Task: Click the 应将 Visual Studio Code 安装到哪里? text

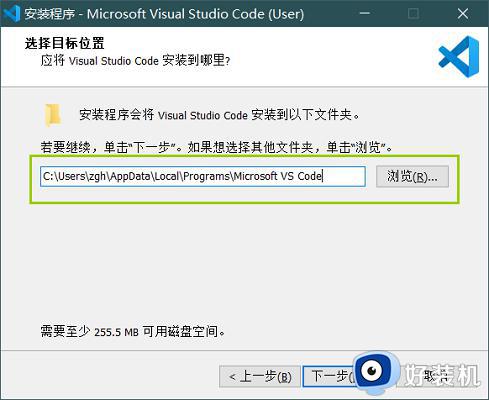Action: click(x=135, y=61)
